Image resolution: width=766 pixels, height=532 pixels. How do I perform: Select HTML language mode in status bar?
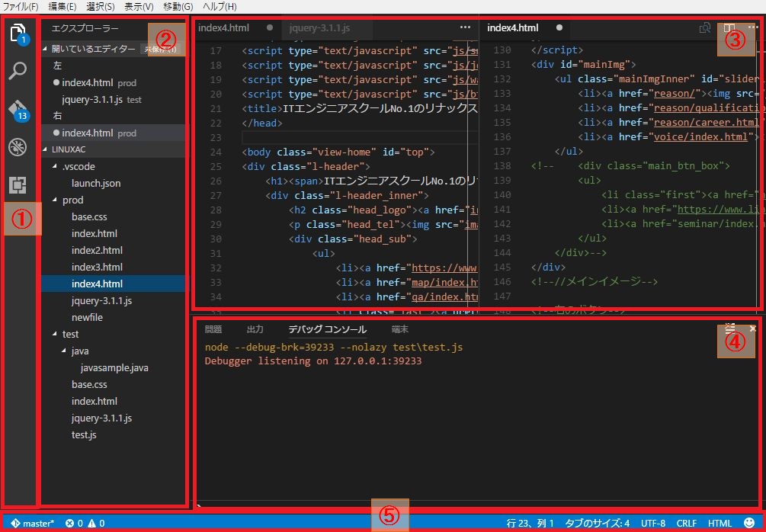720,524
